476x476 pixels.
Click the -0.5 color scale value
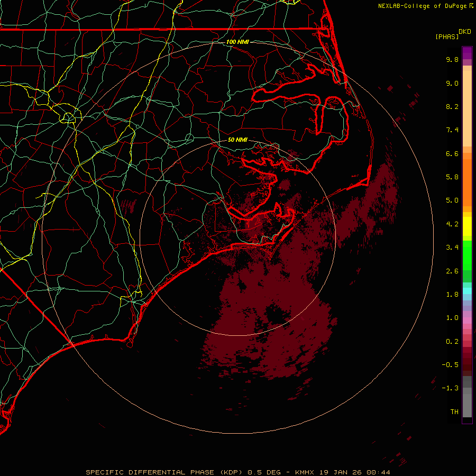coord(450,365)
